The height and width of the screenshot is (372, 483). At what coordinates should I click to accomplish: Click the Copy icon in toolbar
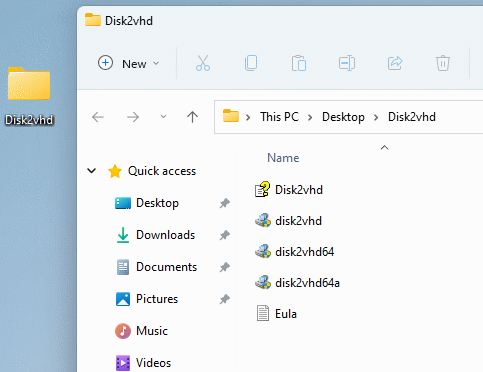pyautogui.click(x=251, y=63)
